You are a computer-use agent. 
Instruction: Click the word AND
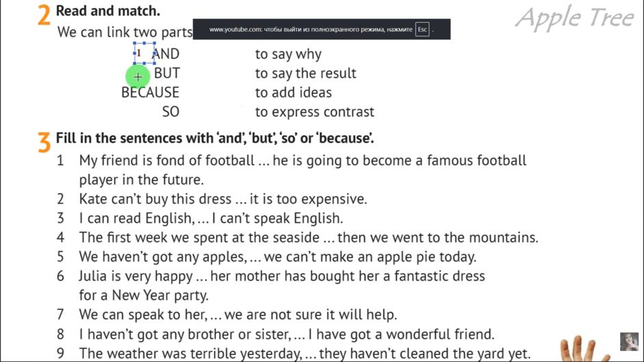point(166,54)
